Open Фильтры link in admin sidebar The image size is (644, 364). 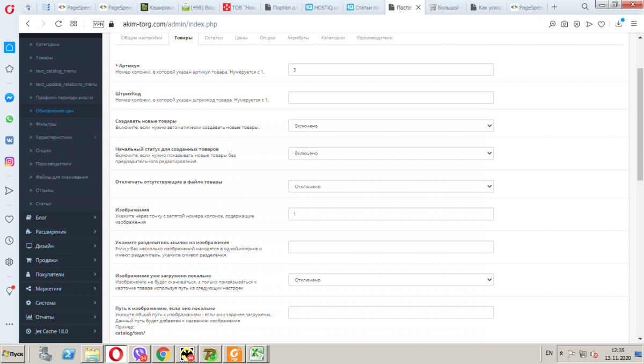pyautogui.click(x=46, y=124)
